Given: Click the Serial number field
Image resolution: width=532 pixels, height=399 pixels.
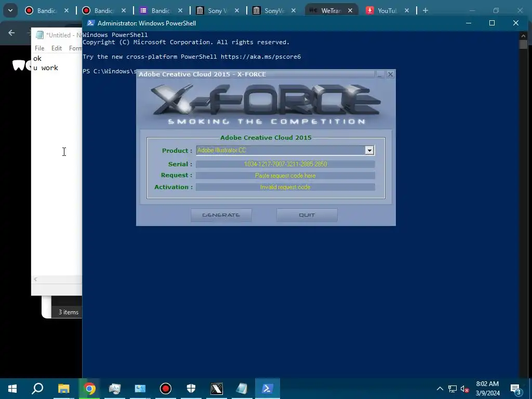Looking at the screenshot, I should click(x=285, y=164).
